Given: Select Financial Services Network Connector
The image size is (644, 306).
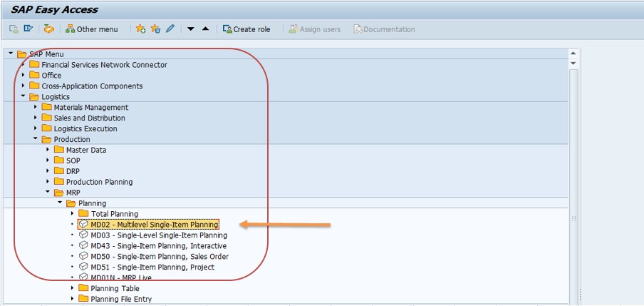Looking at the screenshot, I should click(x=104, y=65).
